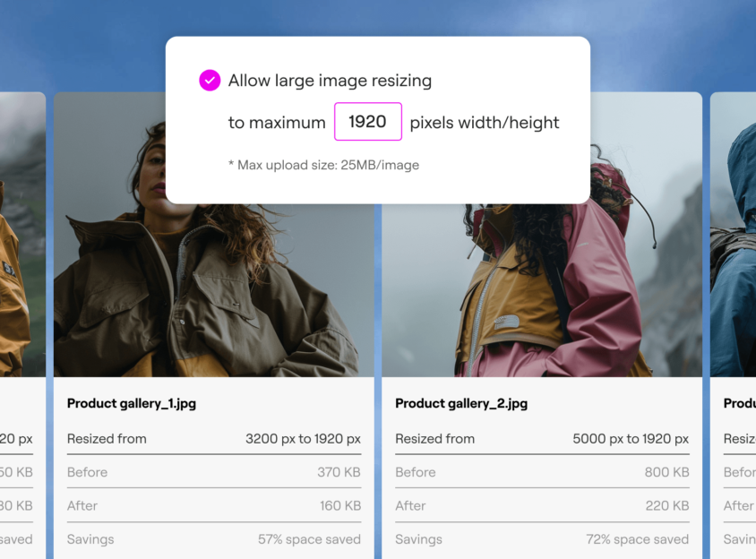Click the Max upload size 25MB note
The height and width of the screenshot is (559, 756).
coord(323,165)
